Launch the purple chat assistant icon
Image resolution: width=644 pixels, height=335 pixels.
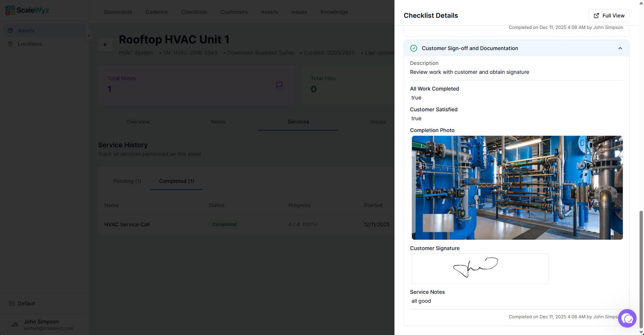tap(627, 318)
